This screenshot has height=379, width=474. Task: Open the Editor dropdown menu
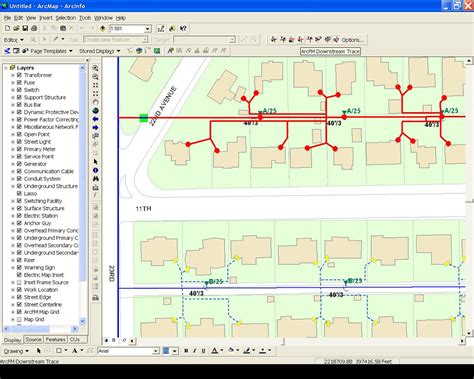click(x=13, y=40)
